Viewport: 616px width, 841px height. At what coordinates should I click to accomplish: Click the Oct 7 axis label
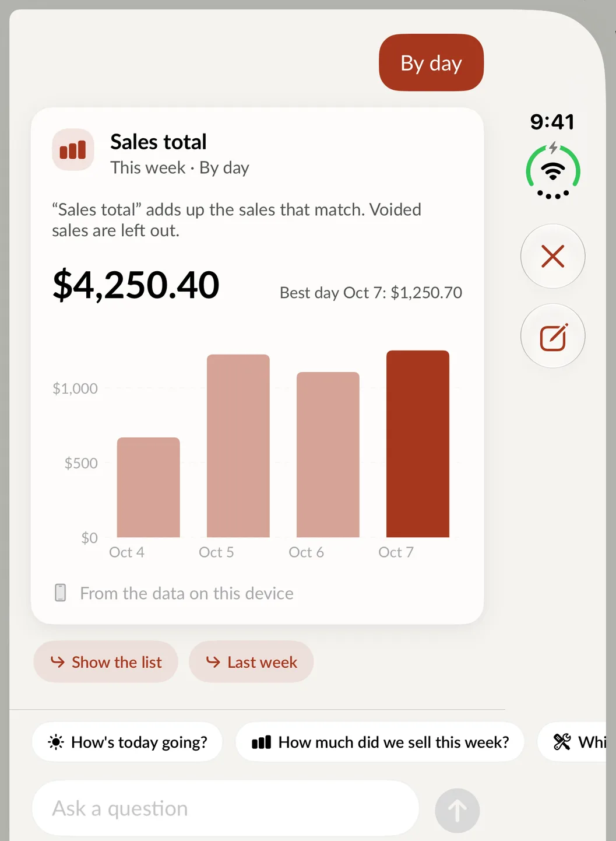click(396, 552)
